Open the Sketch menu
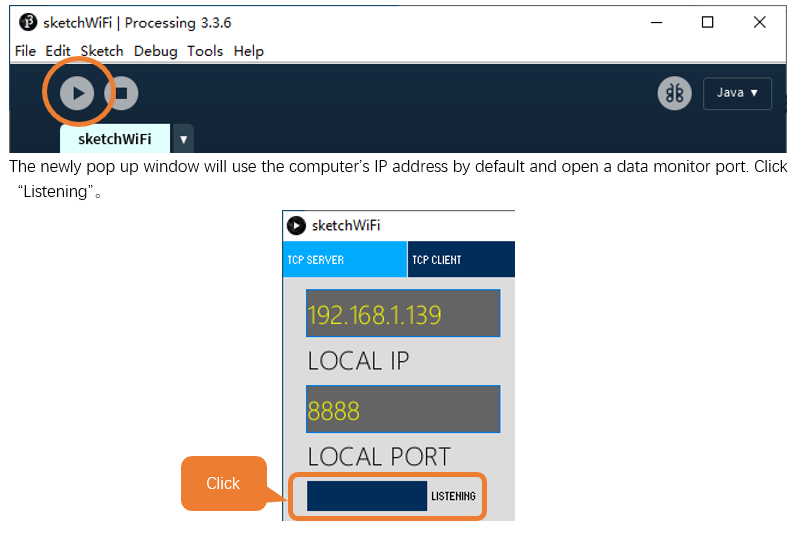This screenshot has height=543, width=795. click(x=102, y=51)
